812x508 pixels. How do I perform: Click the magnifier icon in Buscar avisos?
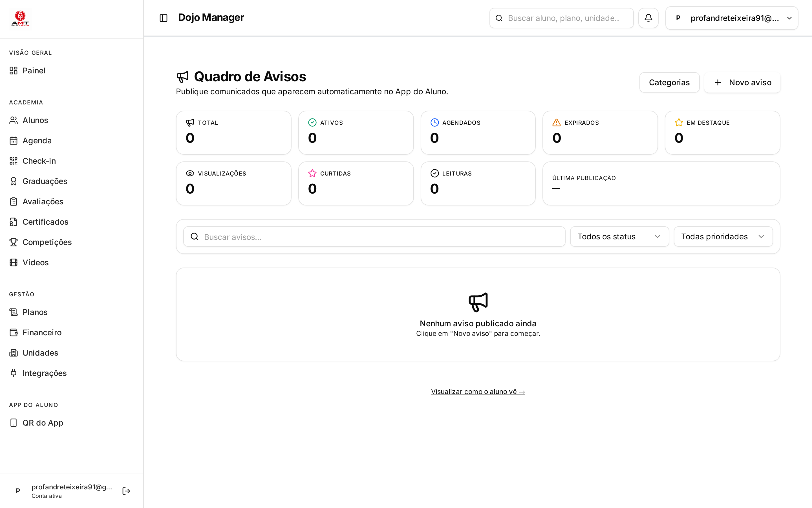tap(195, 237)
